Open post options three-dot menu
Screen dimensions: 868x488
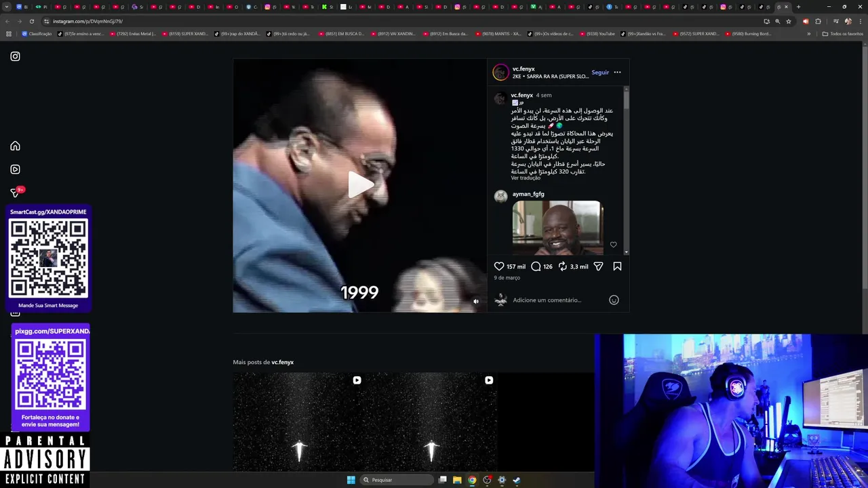(x=617, y=72)
